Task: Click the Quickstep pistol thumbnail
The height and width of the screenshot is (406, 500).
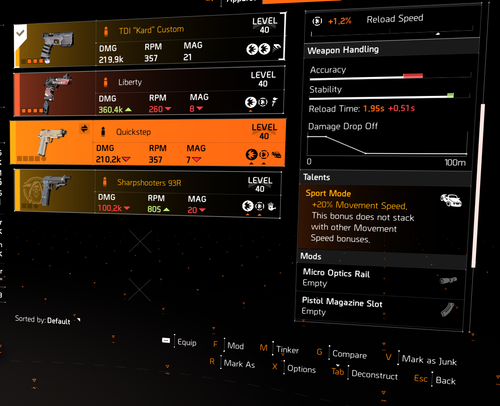Action: pos(52,142)
